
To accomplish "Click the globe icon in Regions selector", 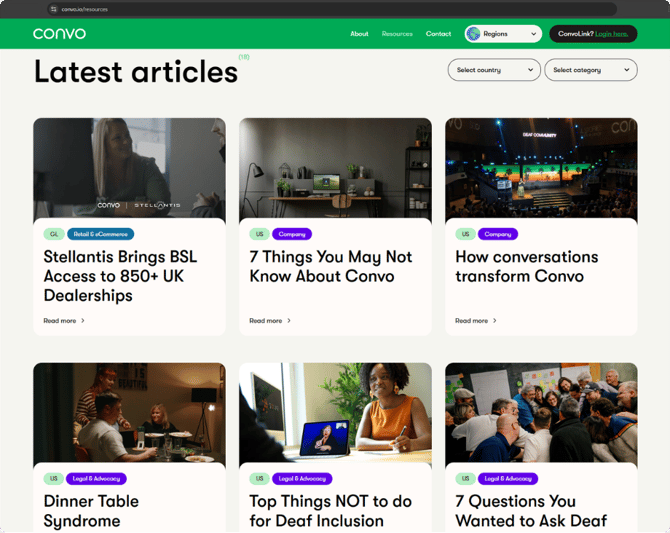I will click(473, 34).
